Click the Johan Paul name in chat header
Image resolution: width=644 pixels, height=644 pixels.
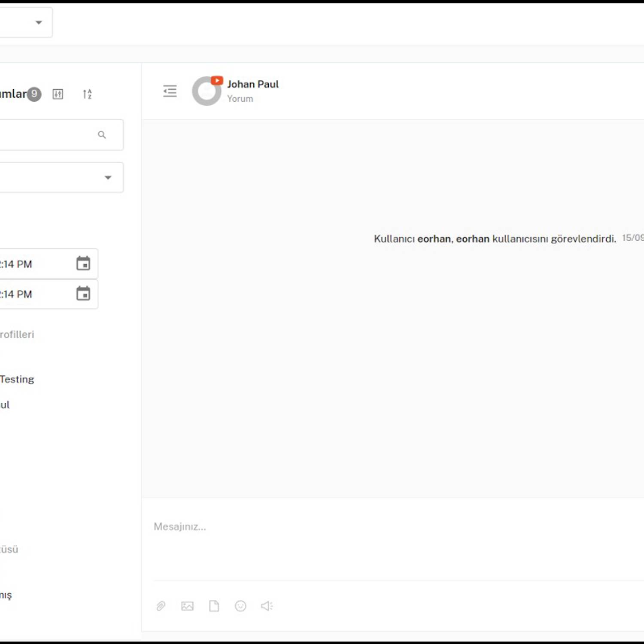click(x=253, y=84)
